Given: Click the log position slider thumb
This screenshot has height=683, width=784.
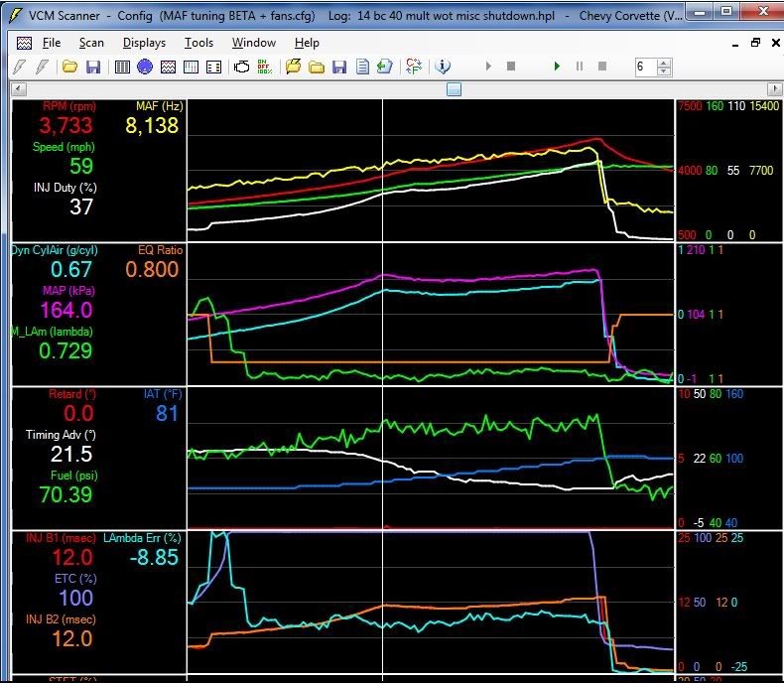Looking at the screenshot, I should pyautogui.click(x=454, y=89).
